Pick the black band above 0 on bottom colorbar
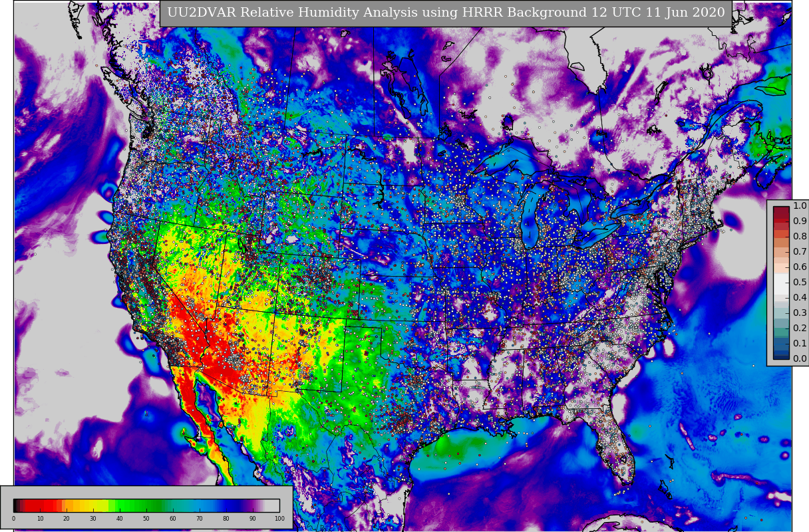The width and height of the screenshot is (809, 532). (x=16, y=505)
